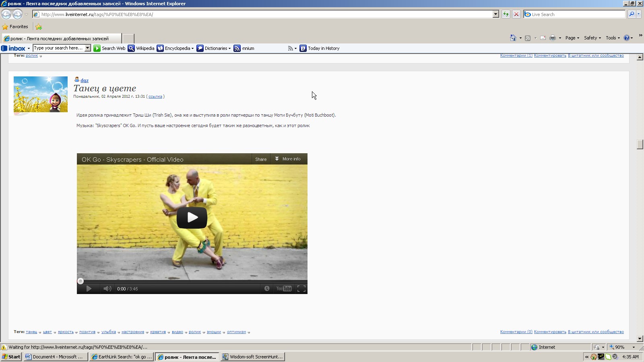This screenshot has width=644, height=362.
Task: Expand the Dictionaries toolbar dropdown
Action: pos(229,48)
